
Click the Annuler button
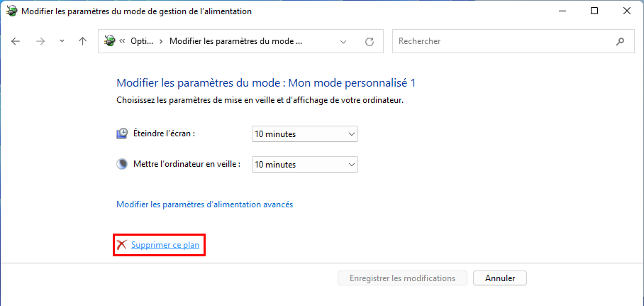coord(500,278)
